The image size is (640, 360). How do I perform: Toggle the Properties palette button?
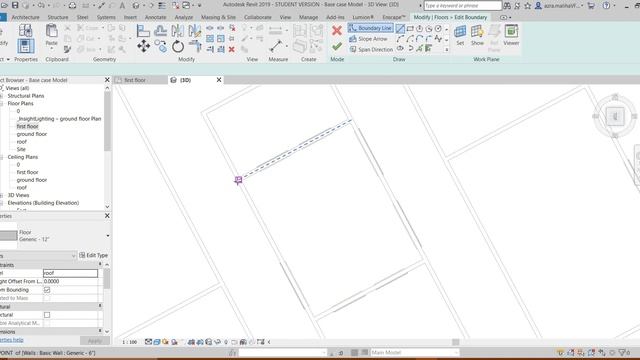pos(25,47)
